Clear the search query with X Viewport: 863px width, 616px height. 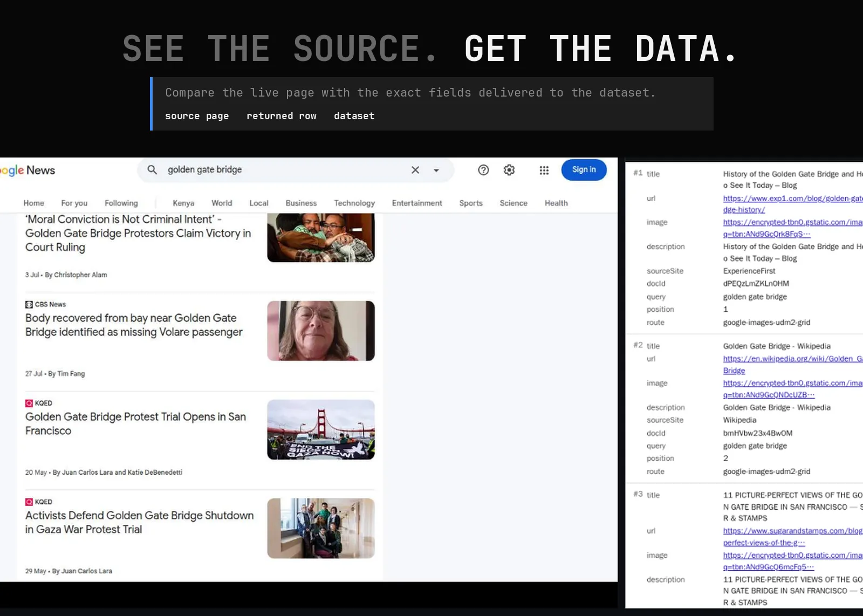(415, 170)
